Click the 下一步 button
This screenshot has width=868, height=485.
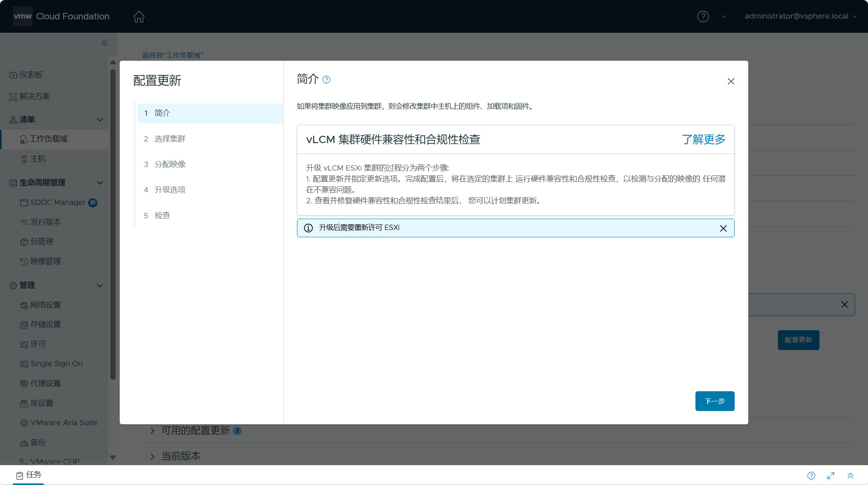click(714, 401)
